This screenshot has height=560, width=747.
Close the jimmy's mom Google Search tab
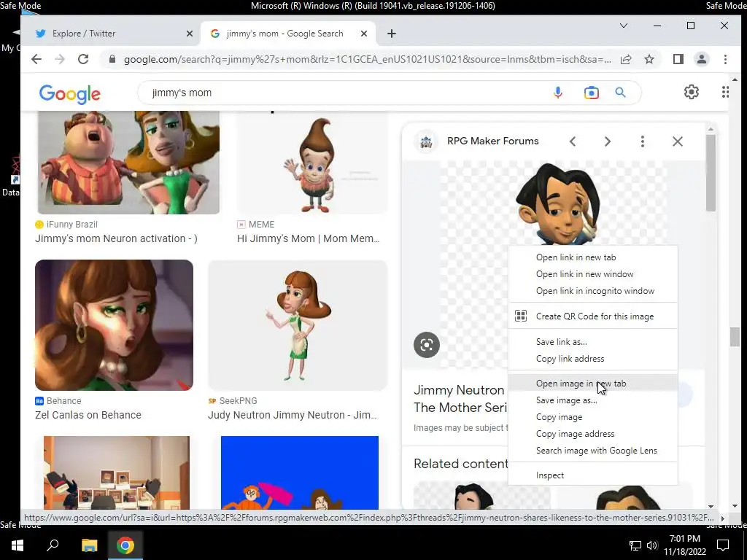[364, 34]
